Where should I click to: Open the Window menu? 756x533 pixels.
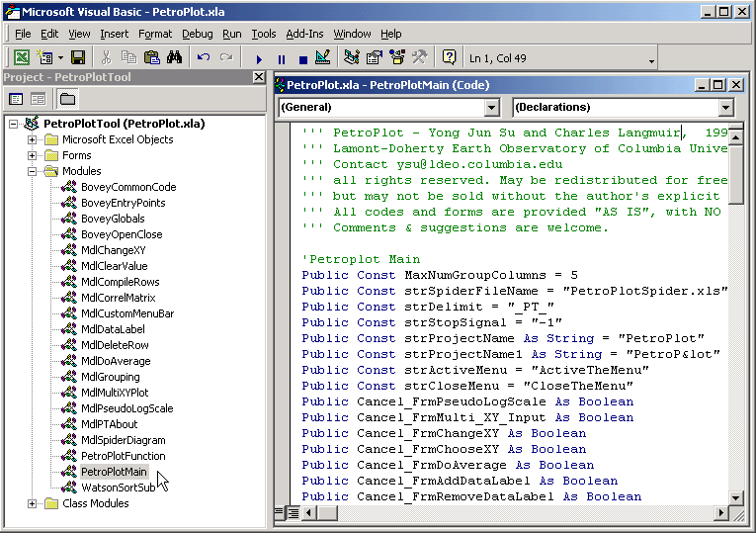pyautogui.click(x=352, y=34)
